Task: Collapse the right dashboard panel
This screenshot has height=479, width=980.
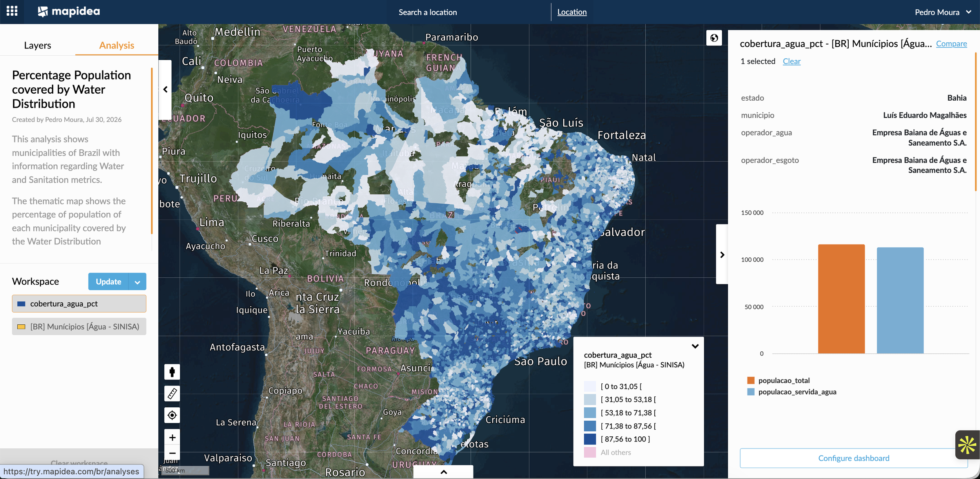Action: (x=722, y=255)
